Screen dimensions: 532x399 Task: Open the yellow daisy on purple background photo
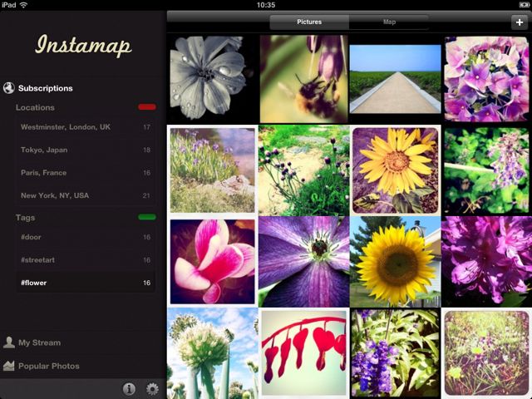pos(396,170)
